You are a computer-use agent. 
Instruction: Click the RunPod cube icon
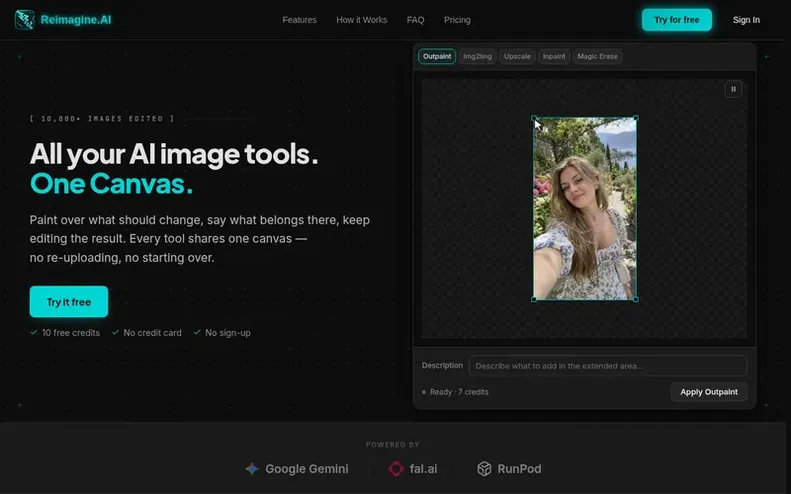(x=484, y=469)
